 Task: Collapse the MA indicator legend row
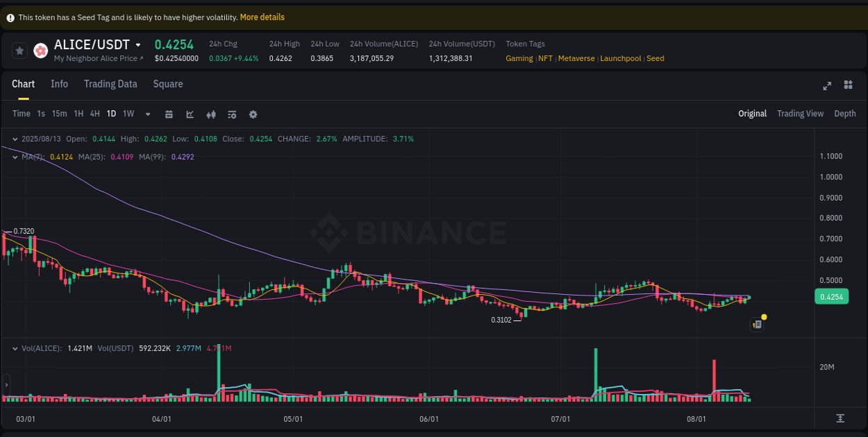pos(14,157)
